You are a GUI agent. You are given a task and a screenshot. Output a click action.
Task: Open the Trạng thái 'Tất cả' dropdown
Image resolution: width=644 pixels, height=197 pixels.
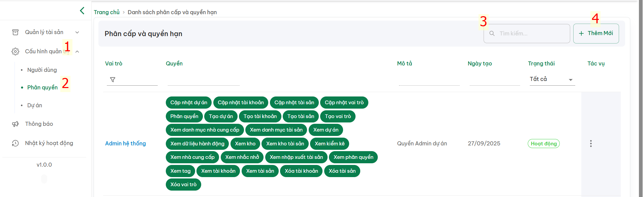click(552, 79)
